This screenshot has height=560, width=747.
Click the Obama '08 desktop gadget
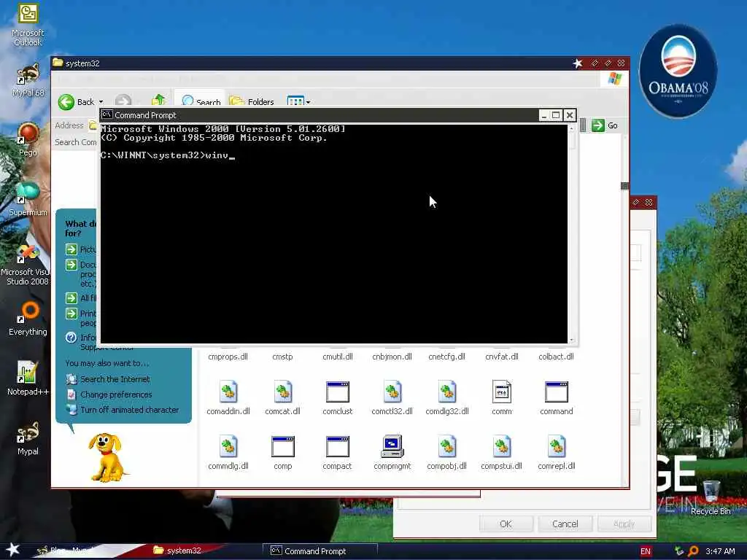[678, 71]
